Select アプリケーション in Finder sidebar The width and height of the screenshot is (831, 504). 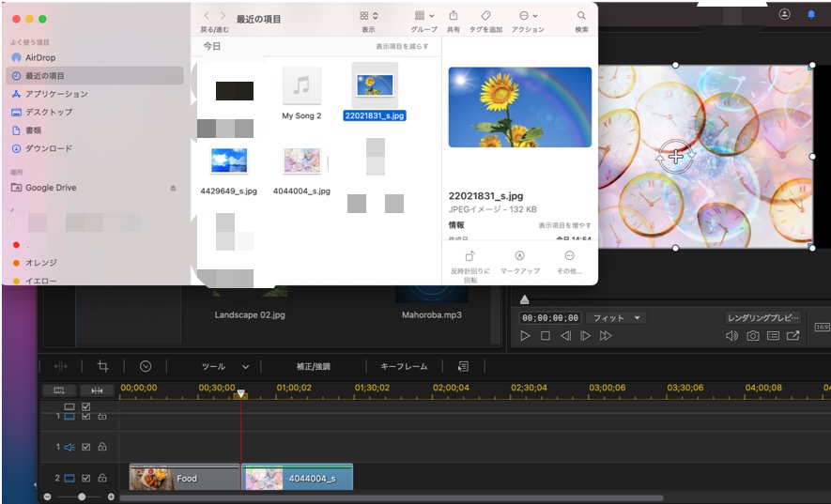pos(56,94)
